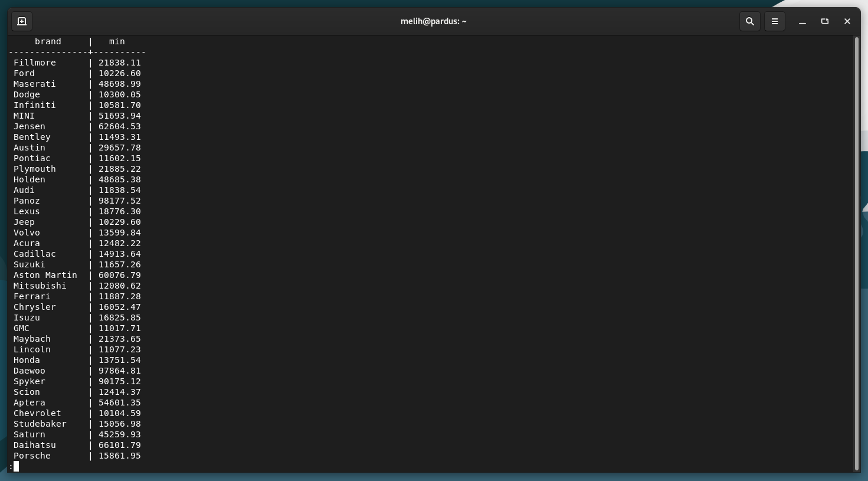Click the min value 97864.81
Image resolution: width=868 pixels, height=481 pixels.
pos(120,371)
